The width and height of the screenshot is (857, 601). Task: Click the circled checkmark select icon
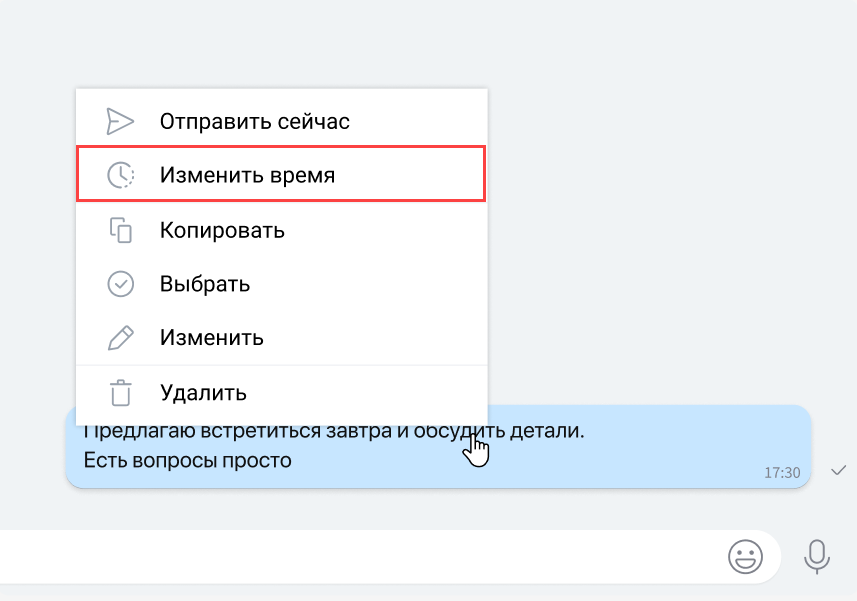point(120,284)
